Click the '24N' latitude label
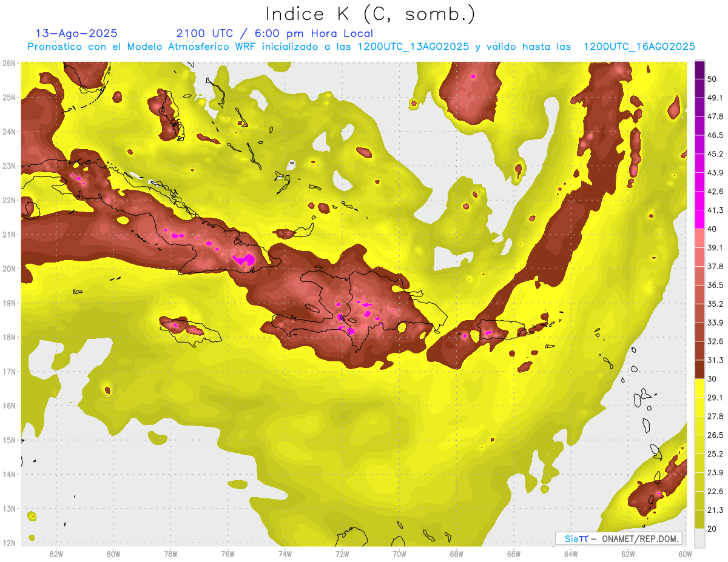728x562 pixels. (x=9, y=132)
